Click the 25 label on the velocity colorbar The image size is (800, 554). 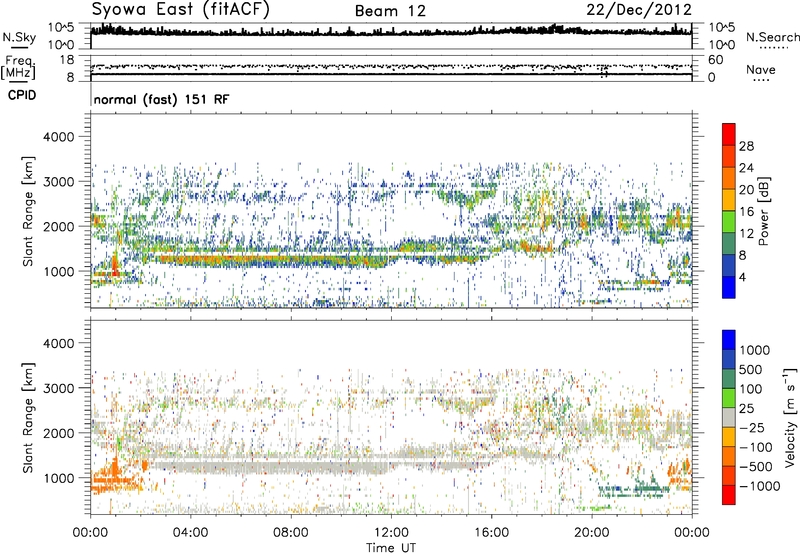coord(747,408)
